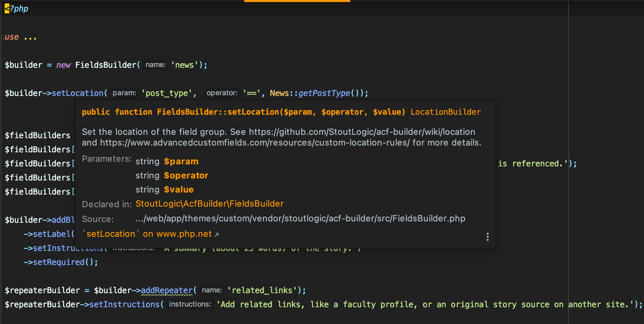Screen dimensions: 644x324
Task: Select the $value parameter in the popup
Action: tap(178, 189)
